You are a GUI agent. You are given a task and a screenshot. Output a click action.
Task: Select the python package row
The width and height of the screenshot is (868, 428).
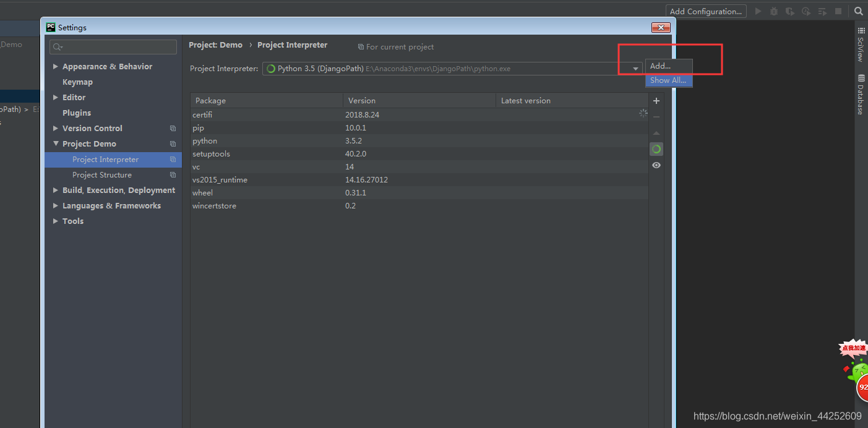pos(419,141)
